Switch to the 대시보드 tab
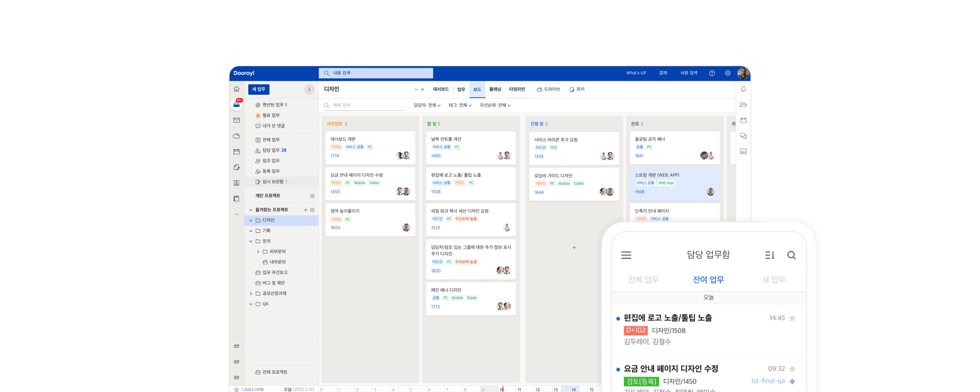This screenshot has height=392, width=980. point(440,89)
